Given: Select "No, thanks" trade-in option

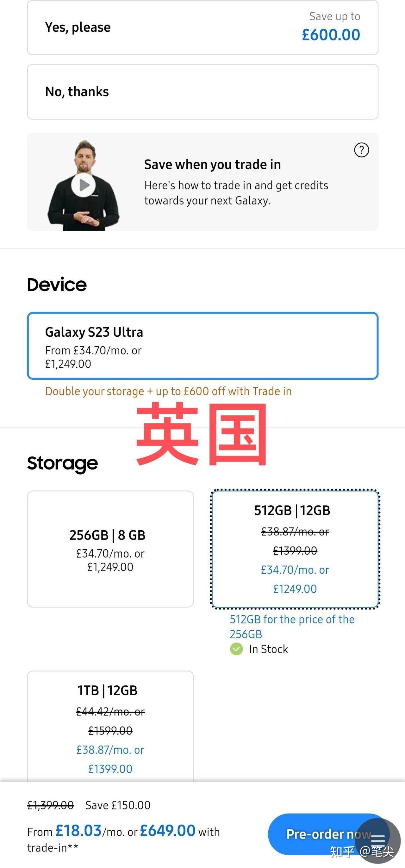Looking at the screenshot, I should coord(202,92).
